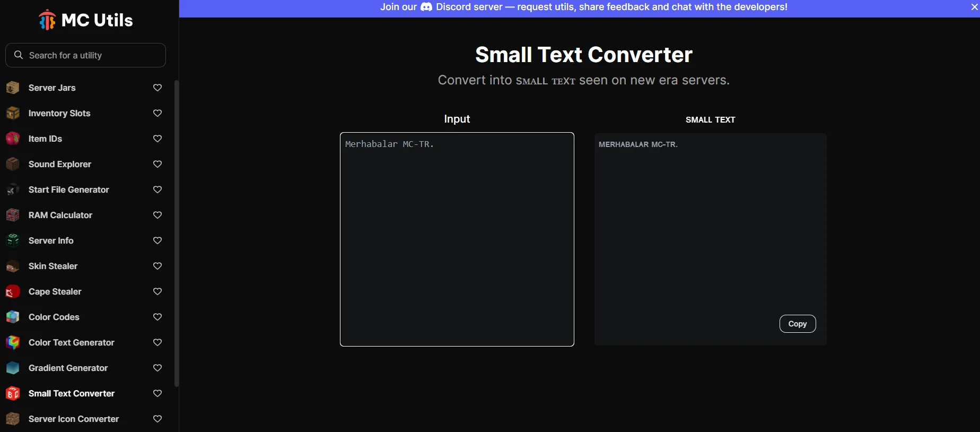Select Start File Generator in the sidebar
The image size is (980, 432).
[x=69, y=189]
